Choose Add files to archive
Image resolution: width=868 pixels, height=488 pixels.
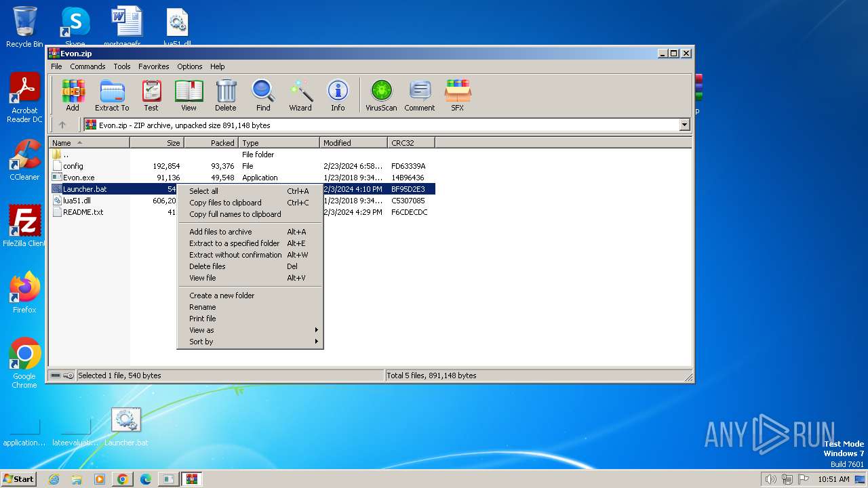pos(250,232)
